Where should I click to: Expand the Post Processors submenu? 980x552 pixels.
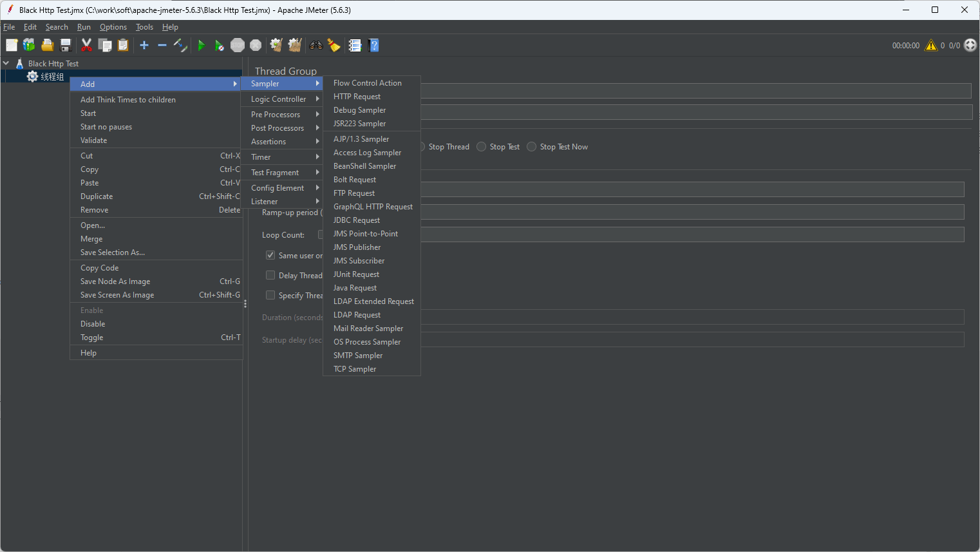pos(282,128)
